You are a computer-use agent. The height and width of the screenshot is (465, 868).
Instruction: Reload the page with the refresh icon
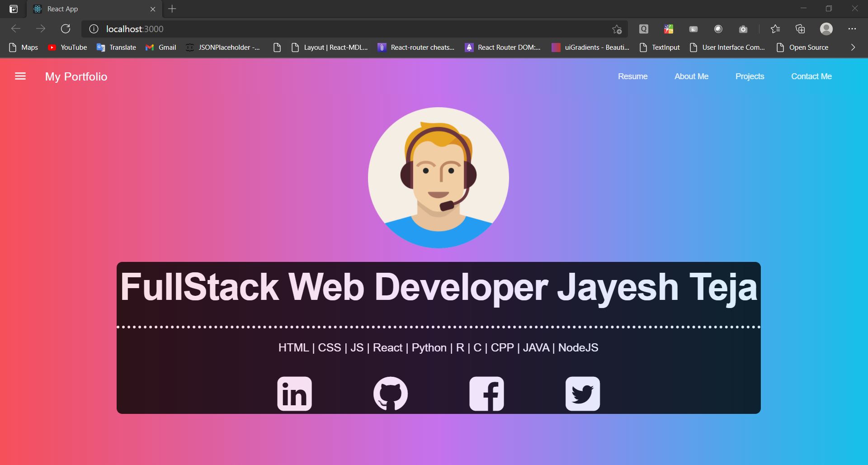coord(66,28)
